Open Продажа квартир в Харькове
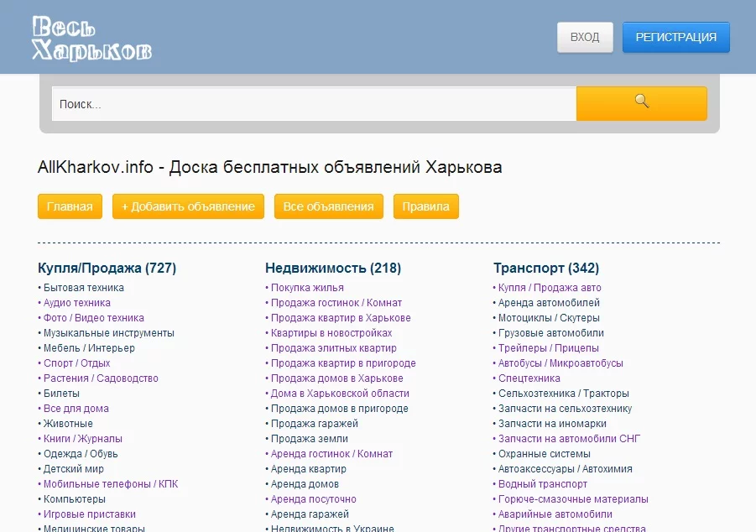Image resolution: width=756 pixels, height=532 pixels. pos(341,318)
